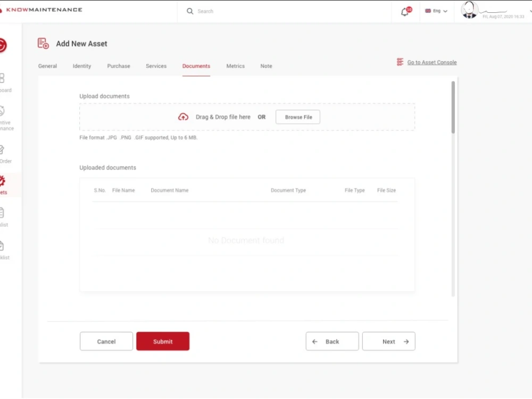Click the KnowMaintenance logo
Viewport: 532px width, 399px height.
(x=41, y=10)
